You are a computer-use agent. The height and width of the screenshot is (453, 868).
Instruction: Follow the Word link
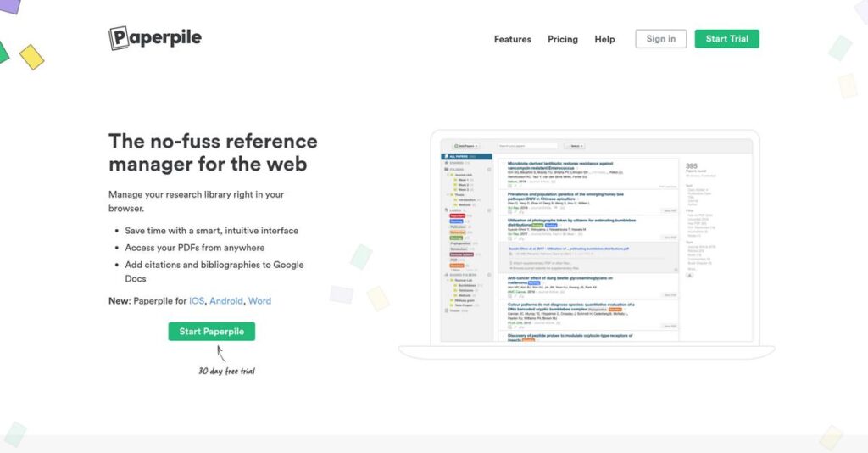(259, 300)
